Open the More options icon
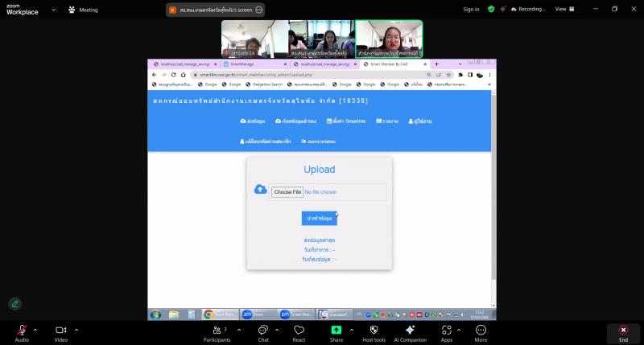644x345 pixels. [x=481, y=331]
